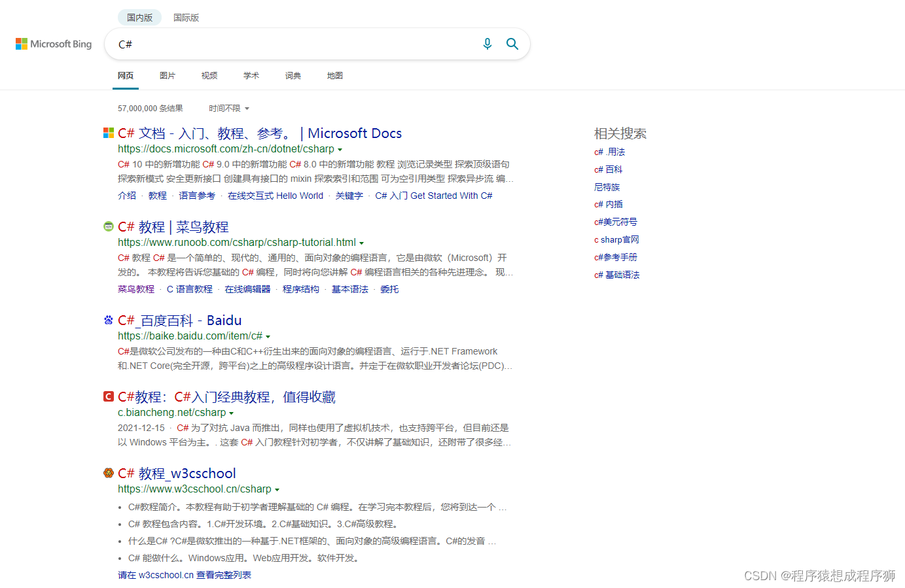Open the C 语言教程 sublink
The height and width of the screenshot is (588, 905).
[190, 289]
